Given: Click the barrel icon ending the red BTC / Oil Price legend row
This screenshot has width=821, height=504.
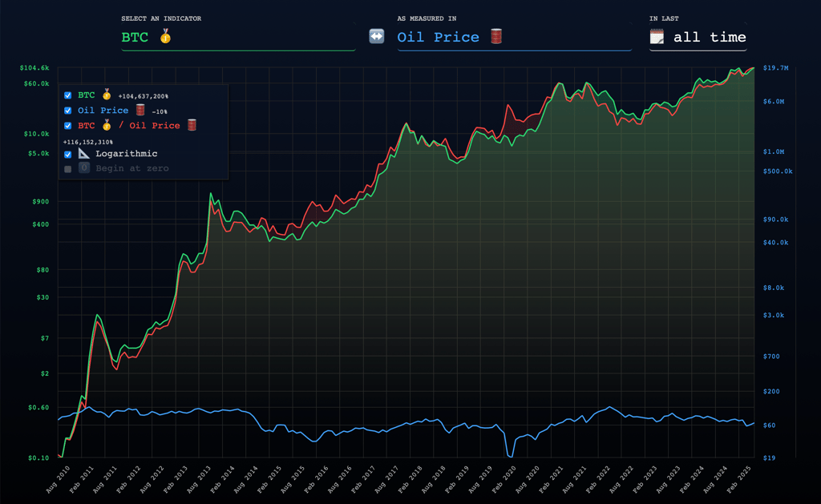Looking at the screenshot, I should pyautogui.click(x=192, y=125).
